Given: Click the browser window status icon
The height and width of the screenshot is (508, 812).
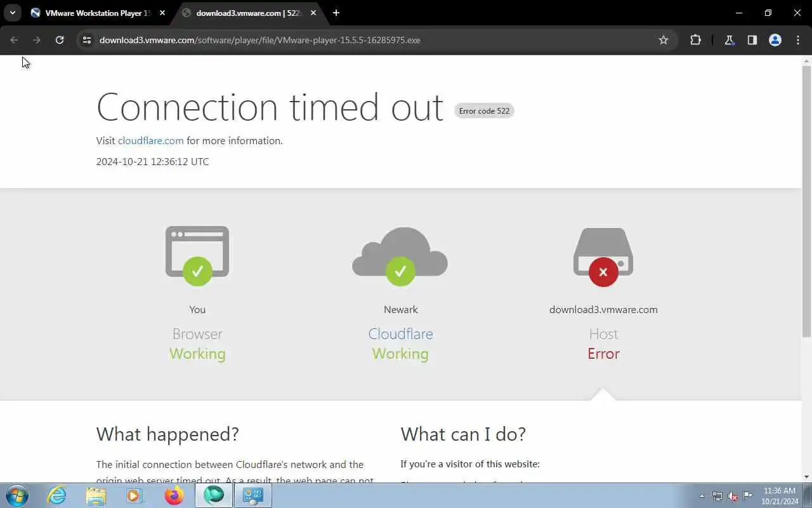Looking at the screenshot, I should tap(197, 256).
